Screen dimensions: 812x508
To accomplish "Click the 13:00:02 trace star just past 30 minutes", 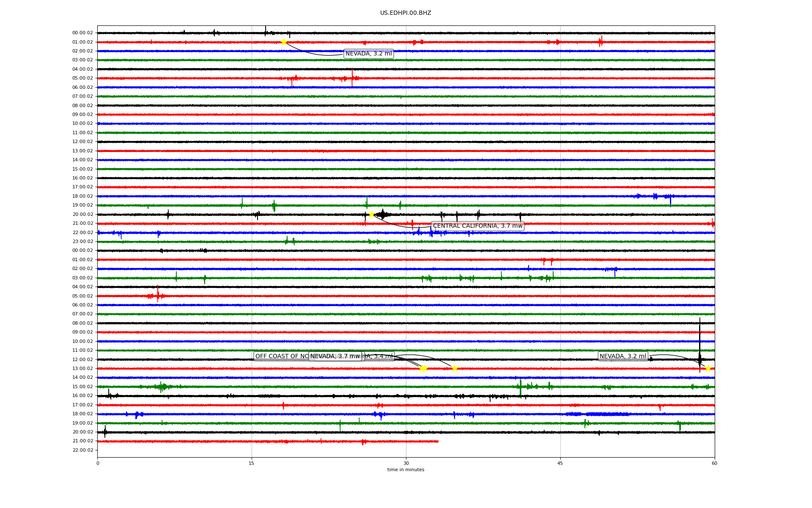I will tap(423, 368).
